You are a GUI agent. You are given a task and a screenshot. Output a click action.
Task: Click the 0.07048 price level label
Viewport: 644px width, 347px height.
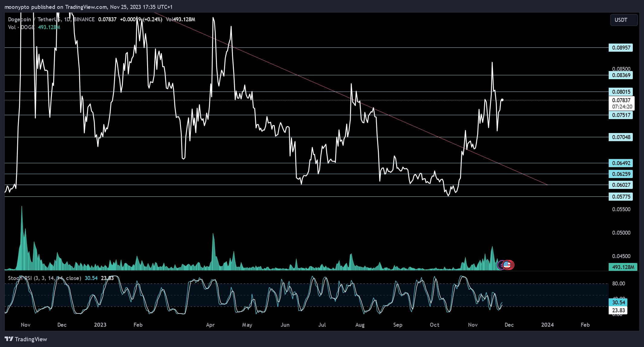(620, 137)
